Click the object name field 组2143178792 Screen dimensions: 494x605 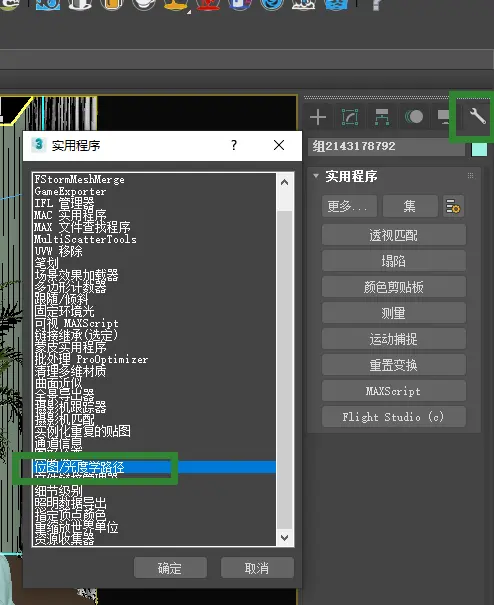click(386, 147)
